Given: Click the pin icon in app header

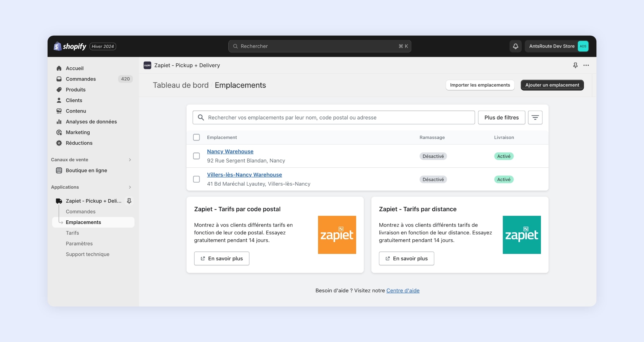Looking at the screenshot, I should 575,65.
